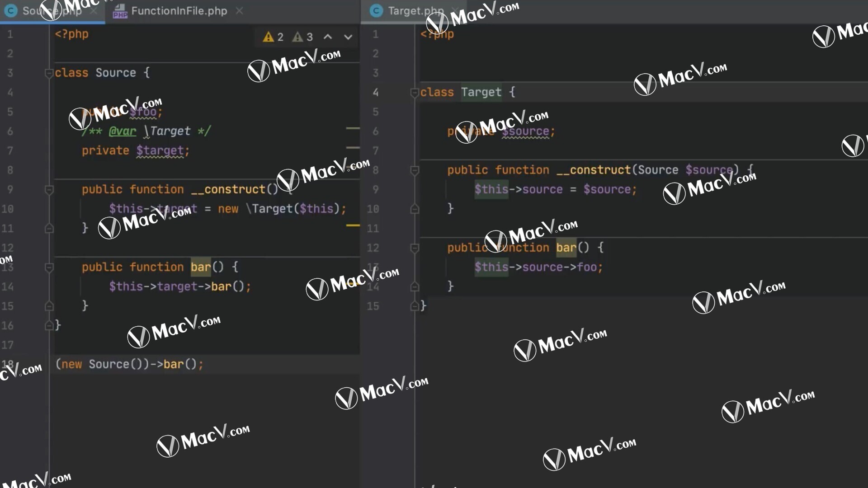Viewport: 868px width, 488px height.
Task: Click the lock icon beside line 10 in Target.php
Action: click(x=415, y=209)
